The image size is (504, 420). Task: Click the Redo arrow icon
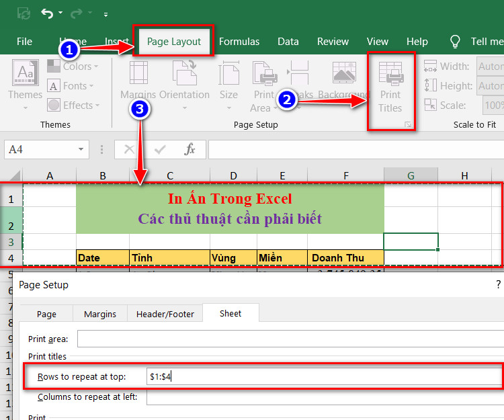click(x=77, y=13)
